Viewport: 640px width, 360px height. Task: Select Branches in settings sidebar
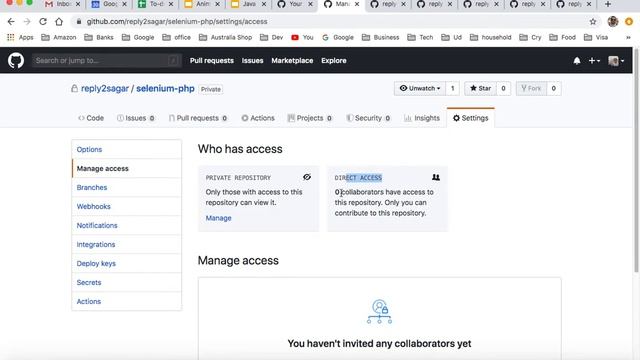click(127, 187)
